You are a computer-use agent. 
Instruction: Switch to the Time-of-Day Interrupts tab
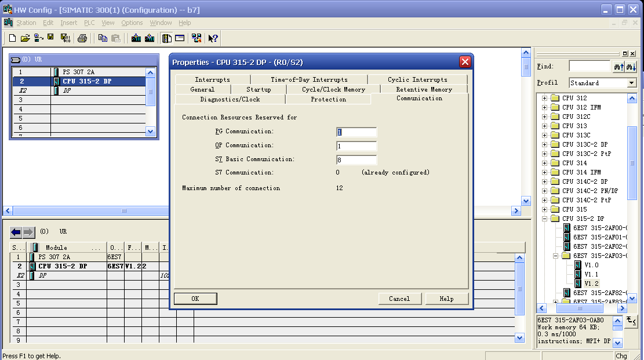click(310, 79)
